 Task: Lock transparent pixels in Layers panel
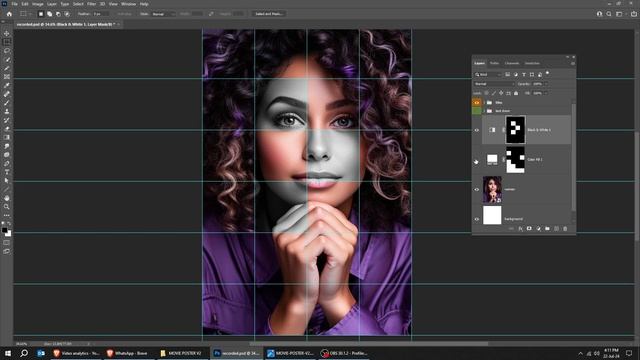coord(486,93)
